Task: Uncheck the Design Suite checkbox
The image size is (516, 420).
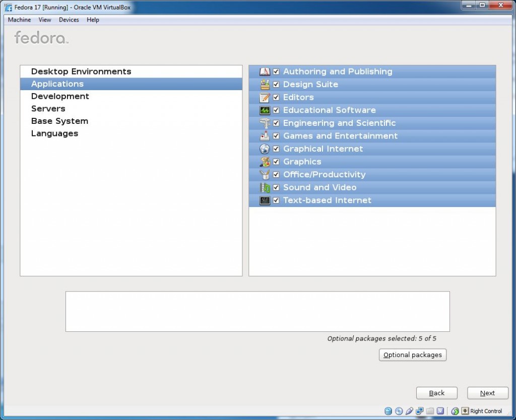Action: point(276,84)
